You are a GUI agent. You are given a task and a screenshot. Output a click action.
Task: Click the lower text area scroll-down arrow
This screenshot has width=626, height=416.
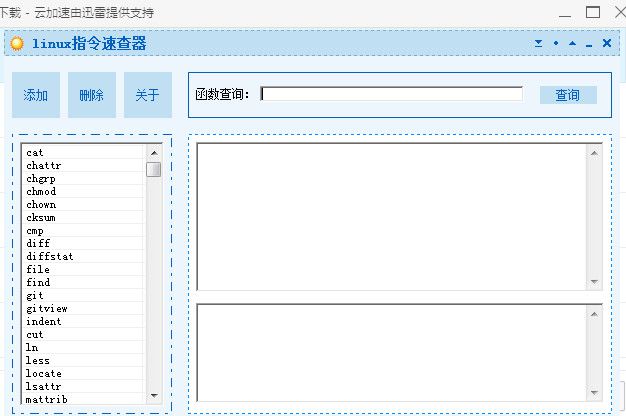594,393
